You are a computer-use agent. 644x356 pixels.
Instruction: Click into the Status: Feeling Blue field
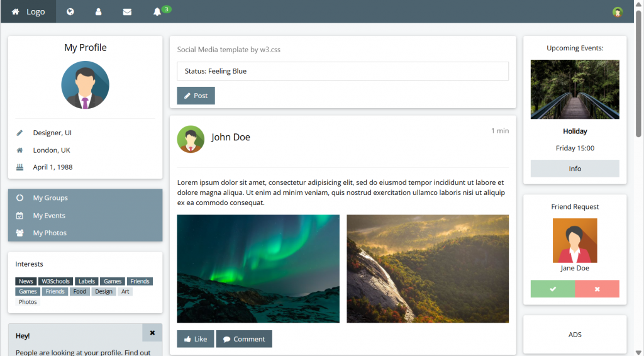pyautogui.click(x=343, y=71)
